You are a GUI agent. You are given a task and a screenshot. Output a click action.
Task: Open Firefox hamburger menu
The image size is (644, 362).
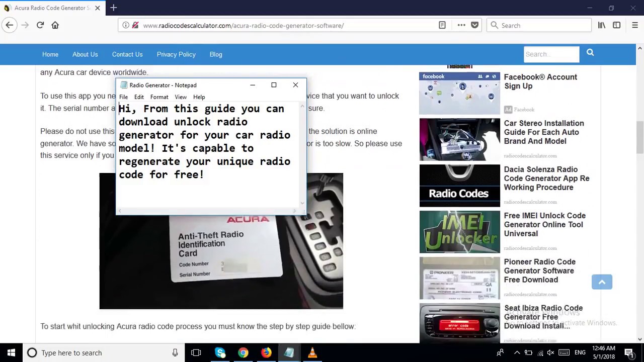[634, 25]
